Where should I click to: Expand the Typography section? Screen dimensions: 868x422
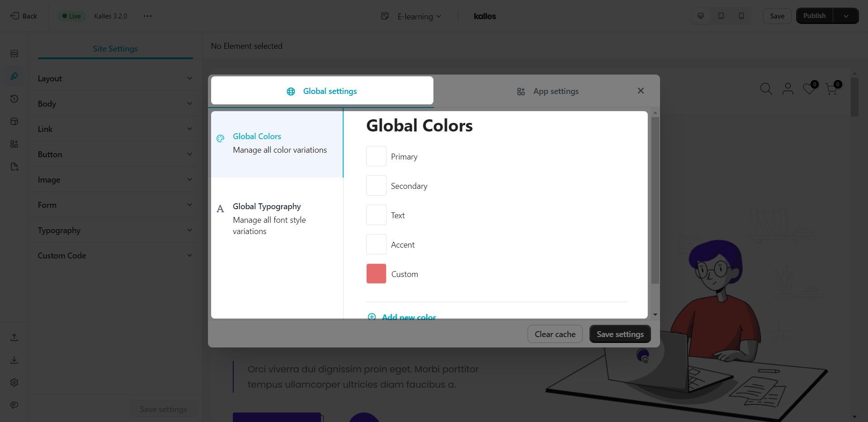point(115,230)
